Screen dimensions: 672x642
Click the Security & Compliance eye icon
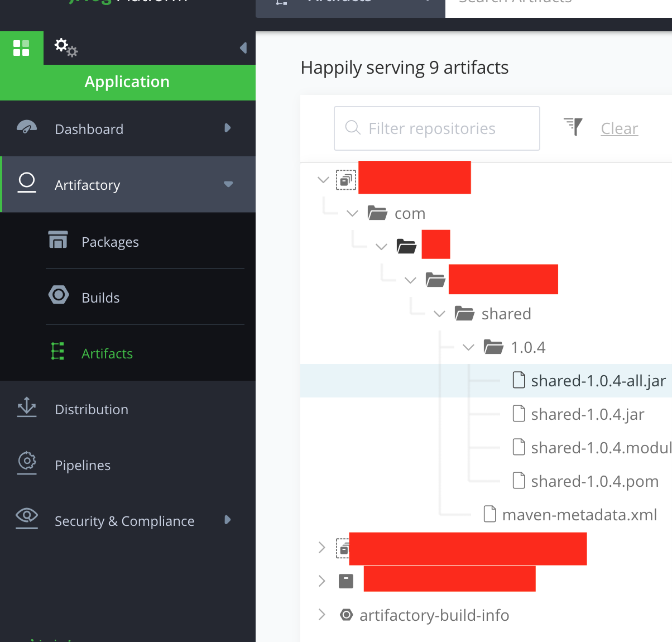27,518
